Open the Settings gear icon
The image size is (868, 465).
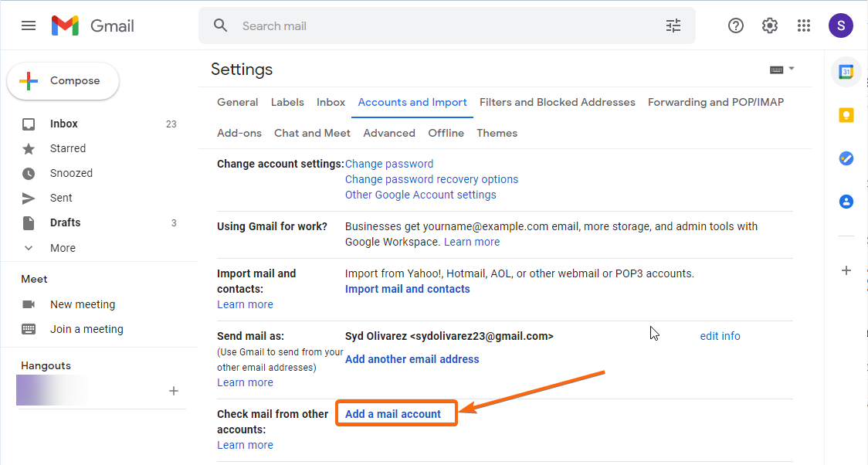coord(769,25)
